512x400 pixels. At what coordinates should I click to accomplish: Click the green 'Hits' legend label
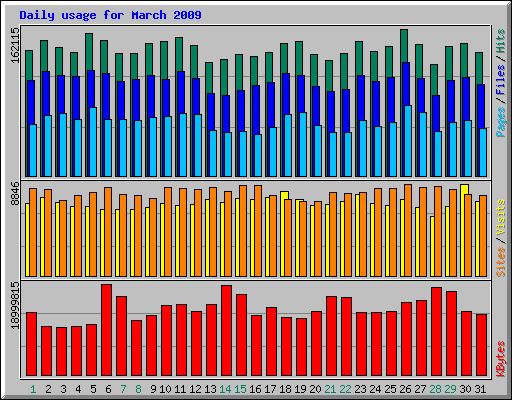[500, 41]
